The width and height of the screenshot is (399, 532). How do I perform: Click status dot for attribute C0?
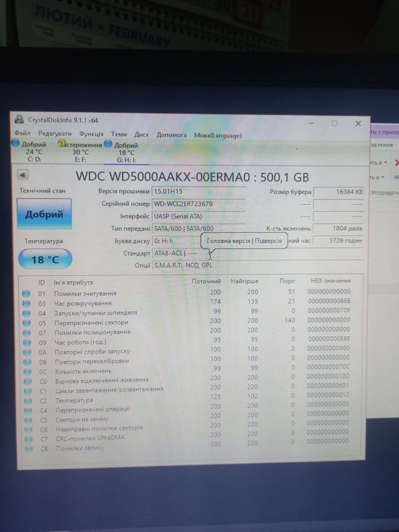click(x=28, y=382)
